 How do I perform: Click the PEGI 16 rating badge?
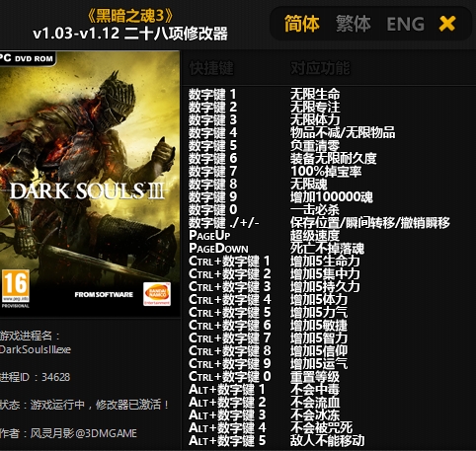point(16,288)
